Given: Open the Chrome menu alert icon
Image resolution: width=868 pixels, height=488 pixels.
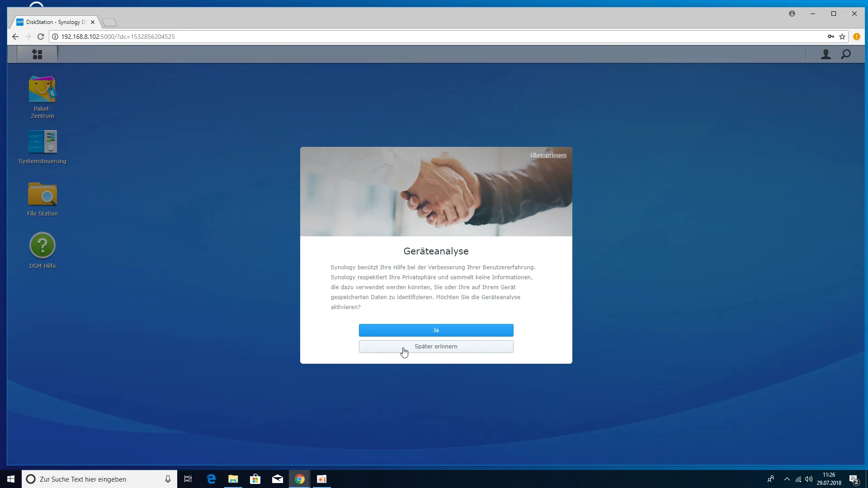Looking at the screenshot, I should point(857,37).
